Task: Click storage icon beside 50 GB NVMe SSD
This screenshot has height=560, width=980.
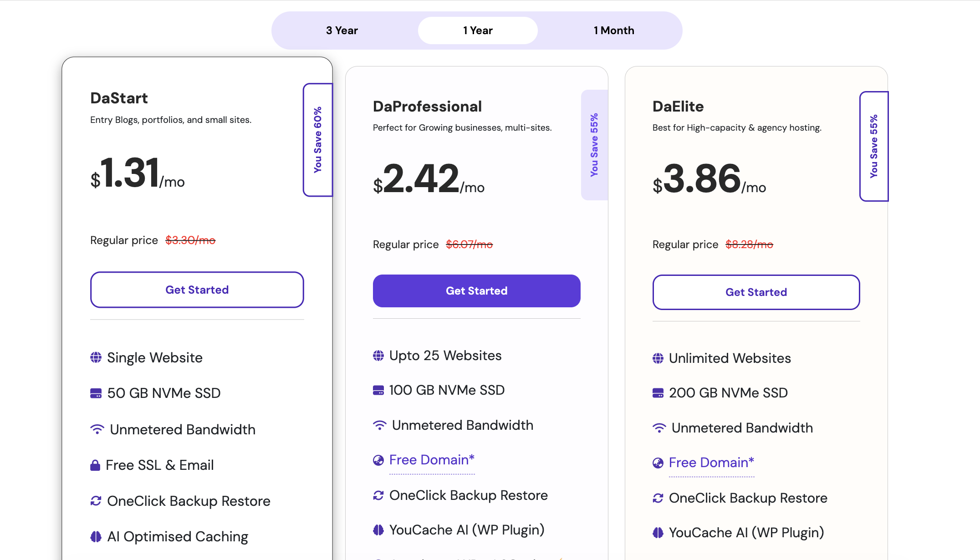Action: (96, 393)
